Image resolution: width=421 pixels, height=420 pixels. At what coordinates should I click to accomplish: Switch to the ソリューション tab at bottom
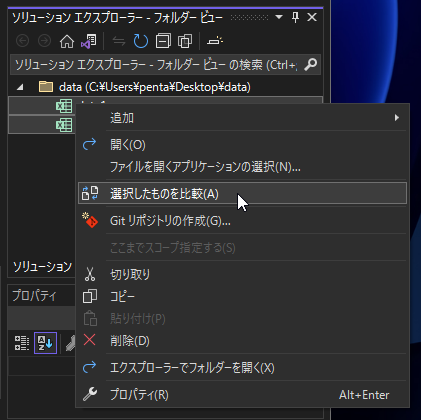coord(42,267)
